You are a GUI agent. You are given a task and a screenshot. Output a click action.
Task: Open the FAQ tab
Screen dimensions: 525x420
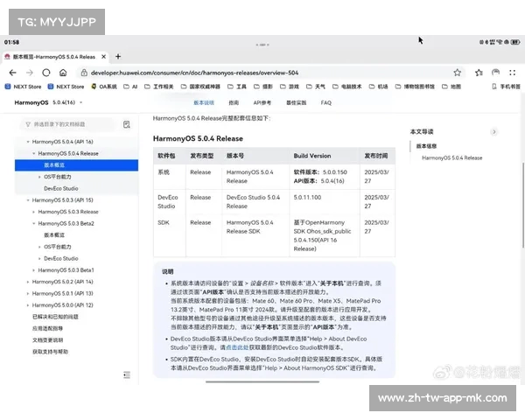[326, 103]
